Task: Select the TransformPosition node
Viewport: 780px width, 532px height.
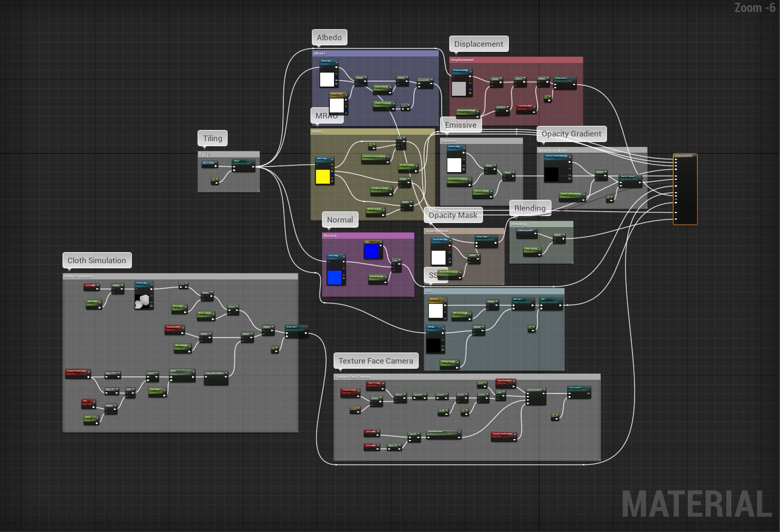Action: [444, 433]
